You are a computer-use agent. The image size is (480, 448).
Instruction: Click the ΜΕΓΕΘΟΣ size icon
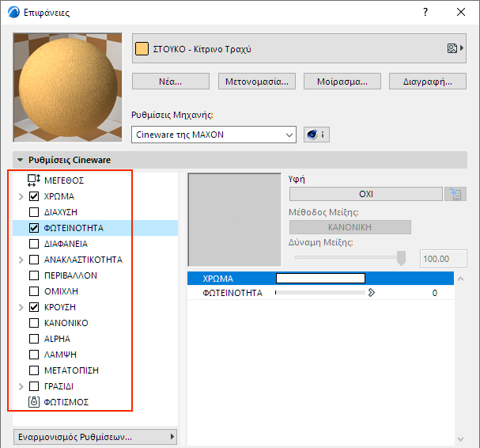[34, 180]
